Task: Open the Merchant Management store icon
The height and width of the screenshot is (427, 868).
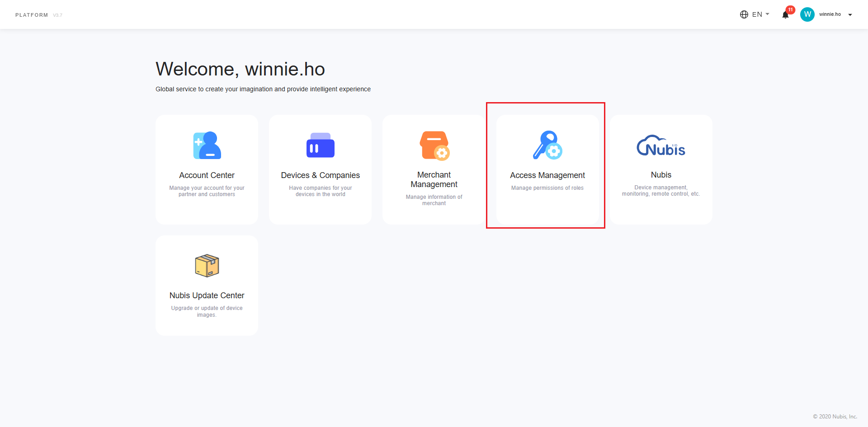Action: 434,145
